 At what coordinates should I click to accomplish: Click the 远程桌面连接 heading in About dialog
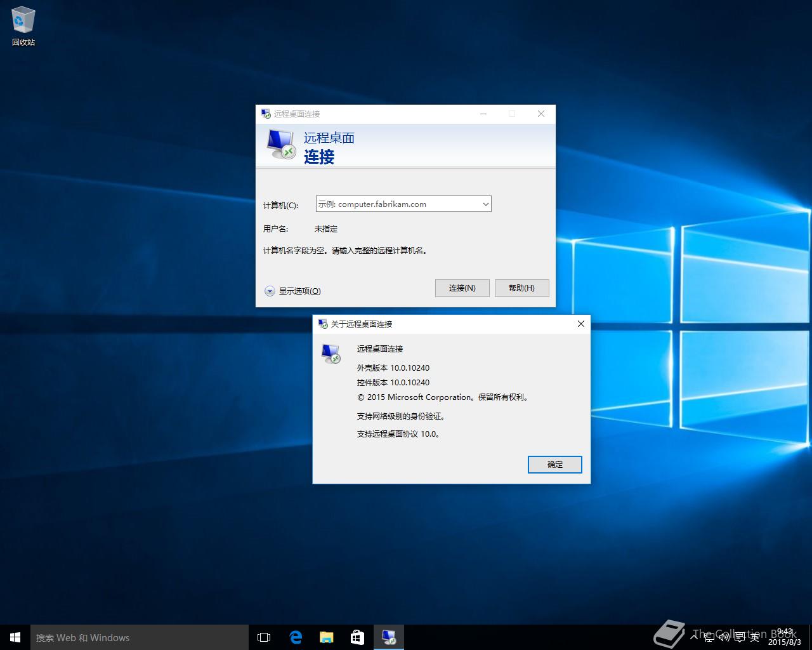pyautogui.click(x=380, y=348)
